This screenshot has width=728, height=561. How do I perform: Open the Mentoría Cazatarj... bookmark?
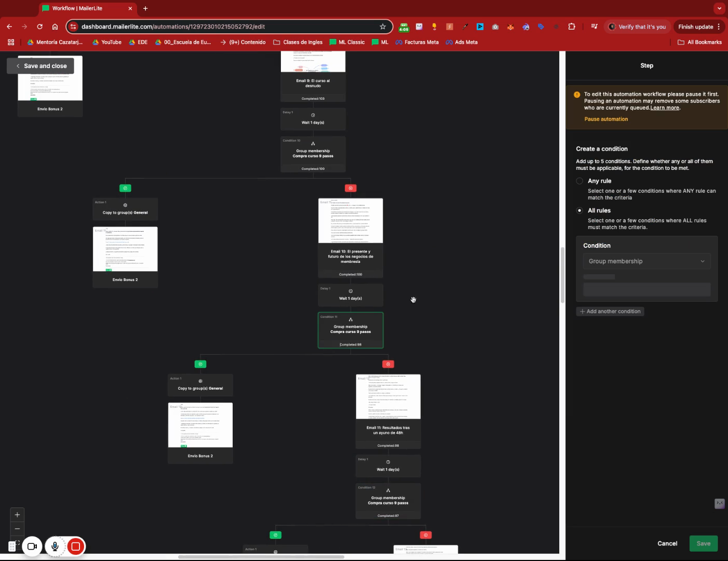55,42
